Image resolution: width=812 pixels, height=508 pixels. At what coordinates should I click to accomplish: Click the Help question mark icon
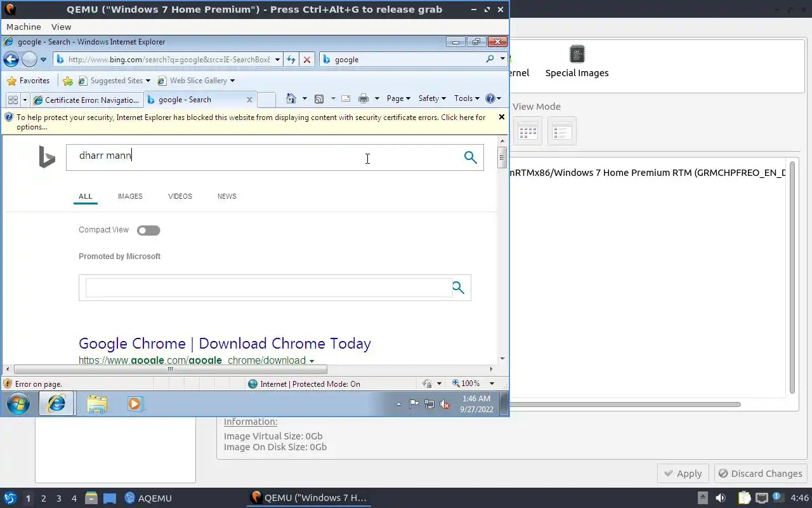pyautogui.click(x=490, y=98)
